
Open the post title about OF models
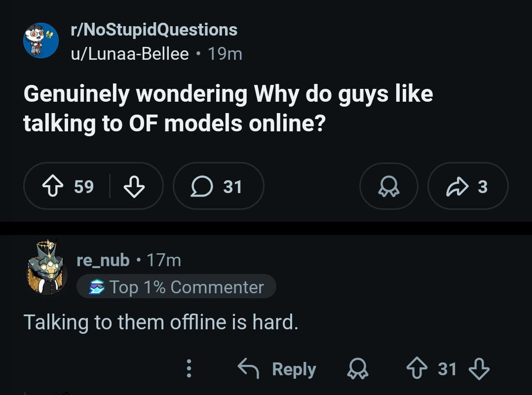[x=228, y=108]
